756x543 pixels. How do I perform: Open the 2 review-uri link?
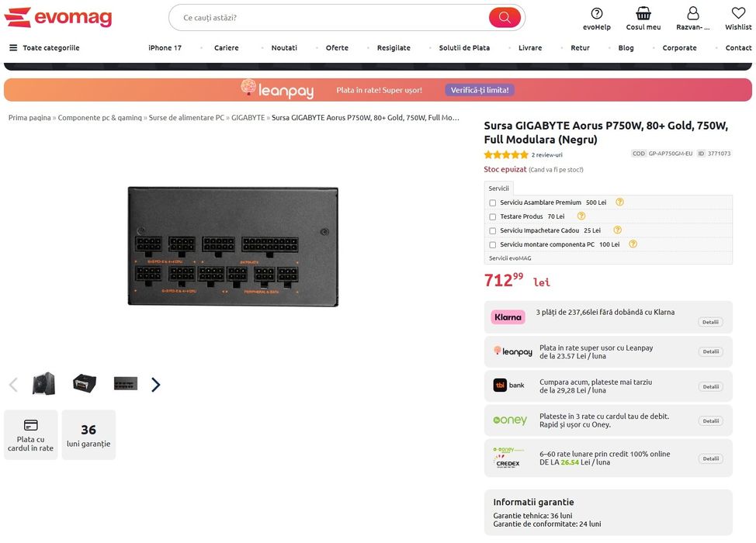point(546,155)
